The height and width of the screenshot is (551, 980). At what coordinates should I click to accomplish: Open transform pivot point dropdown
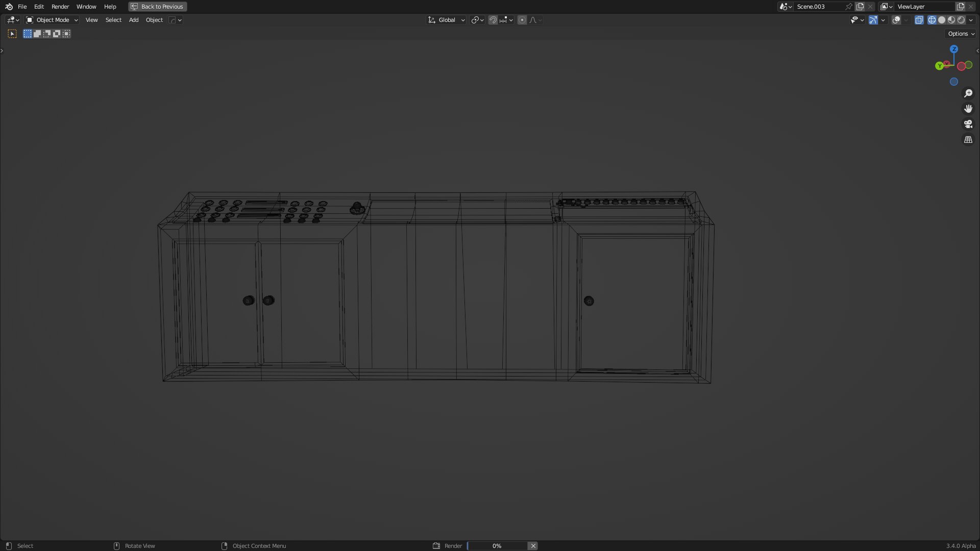(478, 20)
